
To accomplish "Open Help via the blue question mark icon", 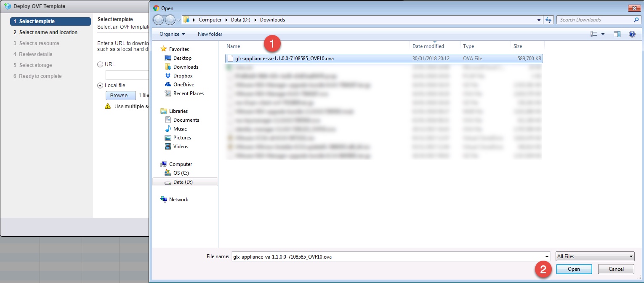I will (632, 34).
